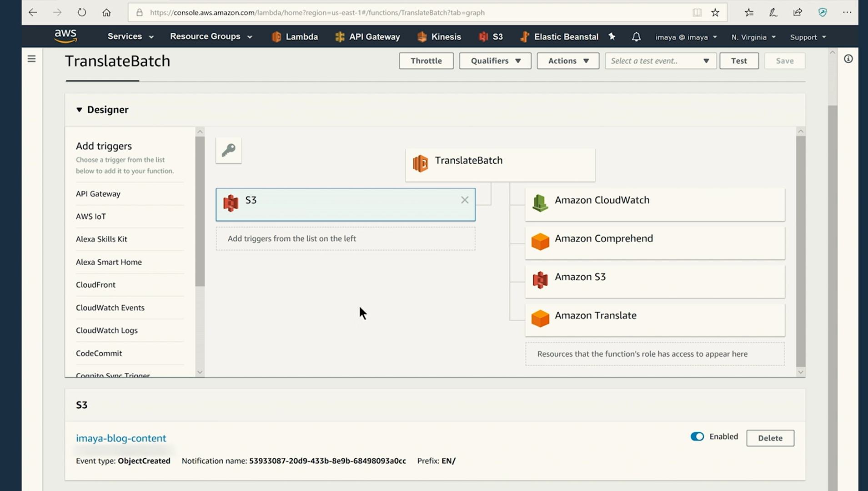Open reading view icon in address bar
868x491 pixels.
[x=697, y=12]
